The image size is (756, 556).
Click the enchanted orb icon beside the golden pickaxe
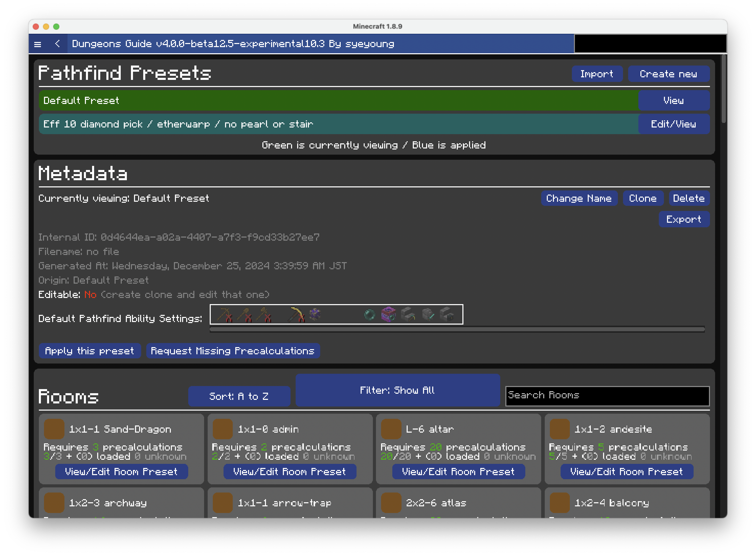tap(315, 315)
